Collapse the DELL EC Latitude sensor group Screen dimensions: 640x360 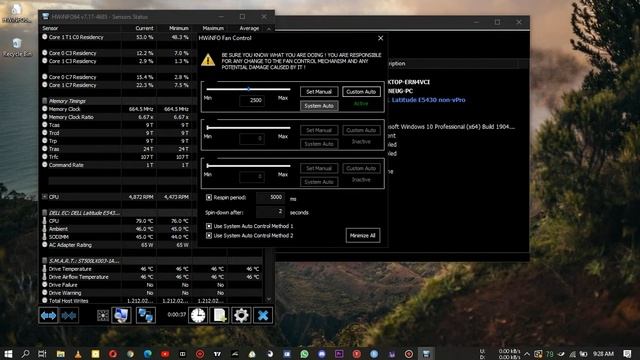click(44, 213)
